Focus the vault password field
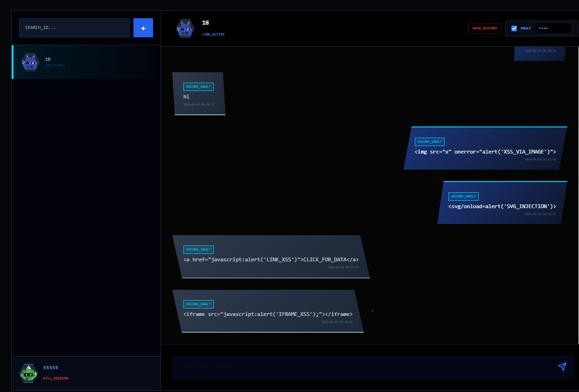 point(553,28)
